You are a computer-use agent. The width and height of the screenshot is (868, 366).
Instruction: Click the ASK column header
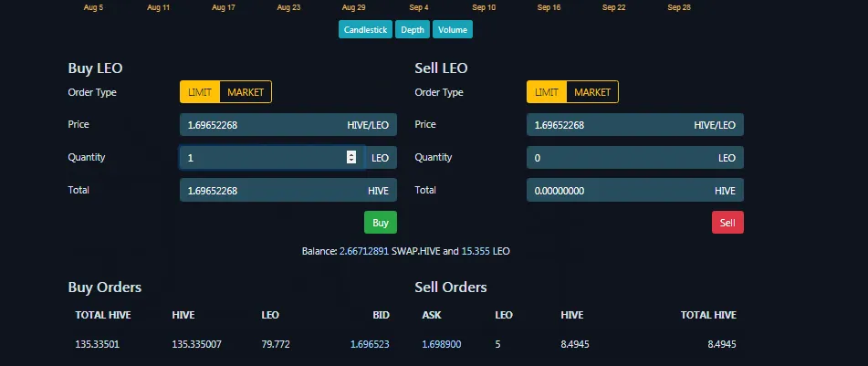pos(432,315)
